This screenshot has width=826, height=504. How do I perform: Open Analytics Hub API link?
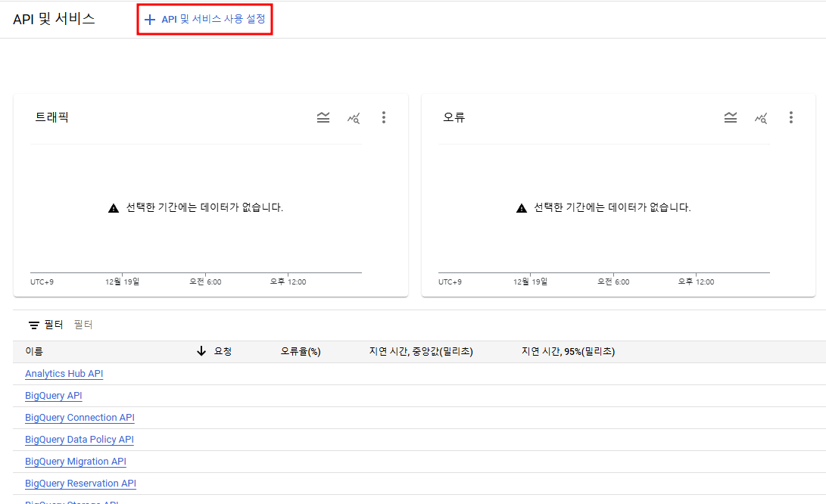coord(64,374)
